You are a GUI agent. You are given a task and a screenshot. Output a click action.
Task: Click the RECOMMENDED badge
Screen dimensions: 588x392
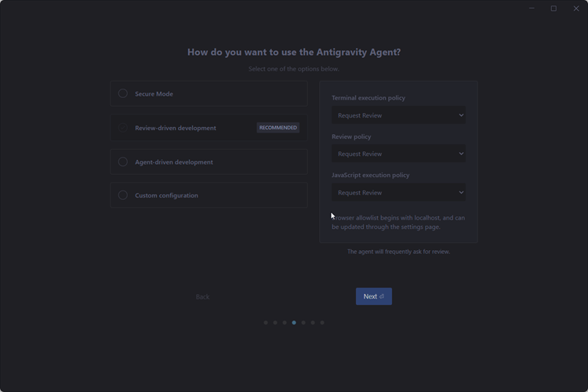[x=278, y=128]
